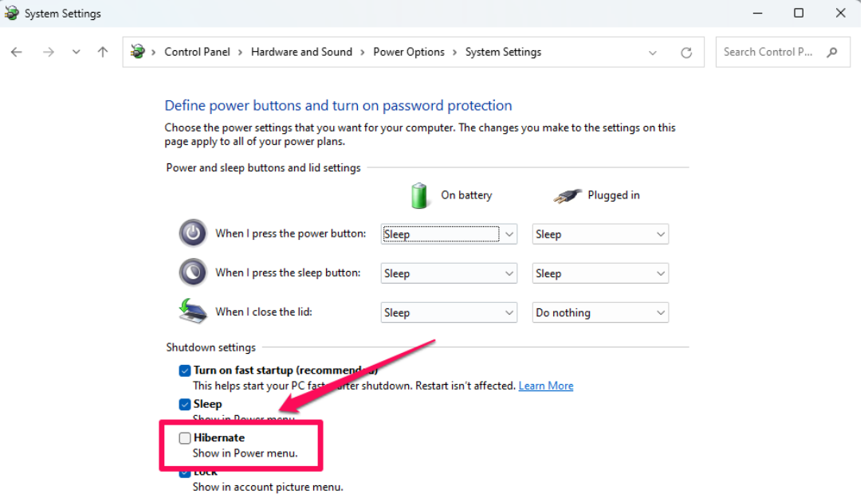Click the close lid laptop icon

click(193, 311)
